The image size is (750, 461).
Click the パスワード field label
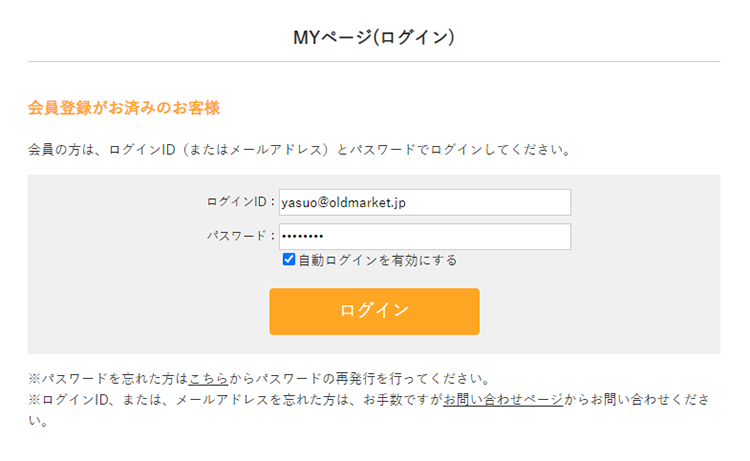[240, 237]
